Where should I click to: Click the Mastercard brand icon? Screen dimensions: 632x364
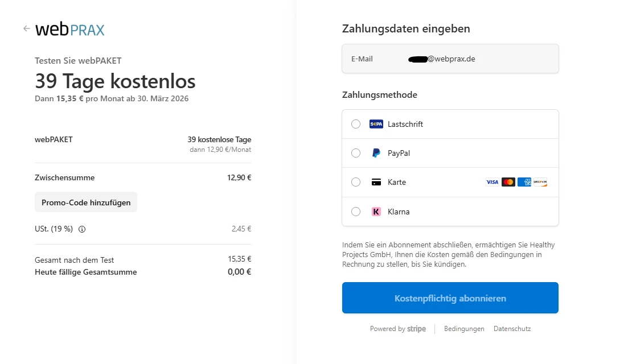(508, 183)
